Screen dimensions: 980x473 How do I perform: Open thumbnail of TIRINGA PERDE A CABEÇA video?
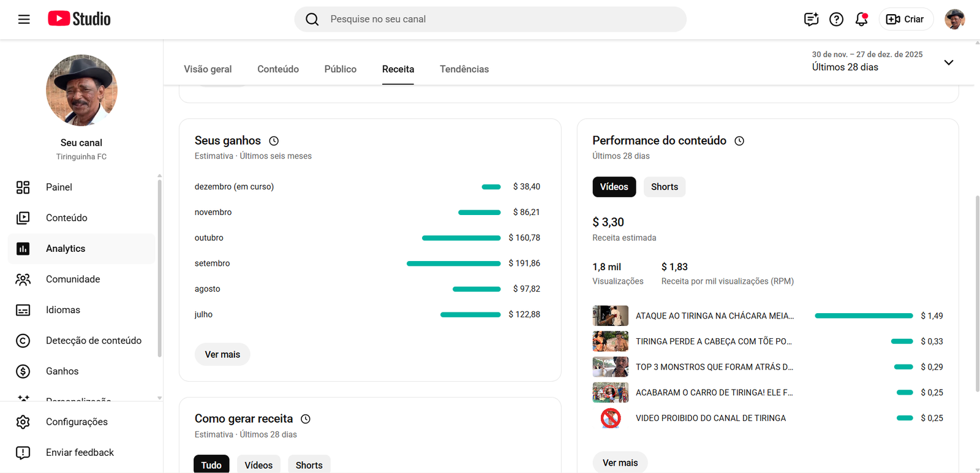tap(611, 341)
